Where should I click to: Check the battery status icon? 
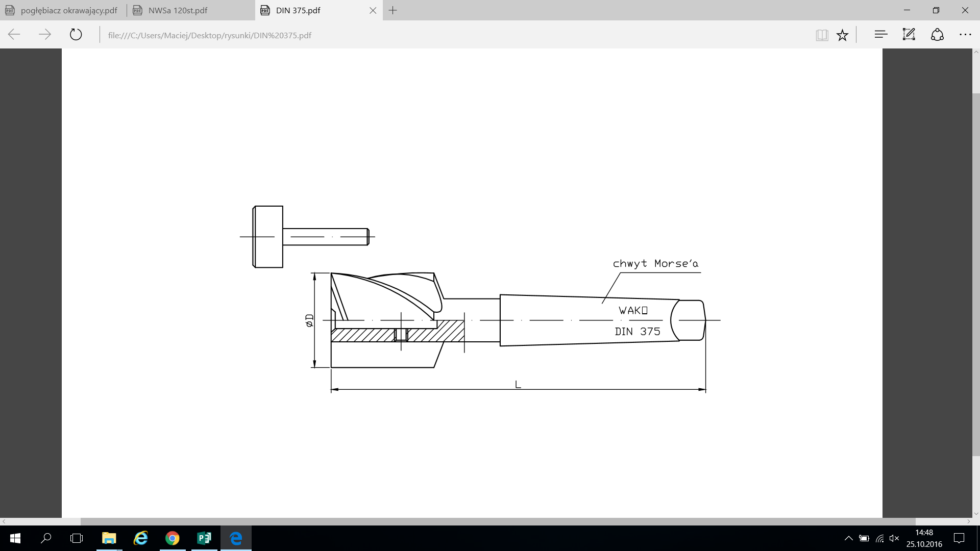pos(864,538)
